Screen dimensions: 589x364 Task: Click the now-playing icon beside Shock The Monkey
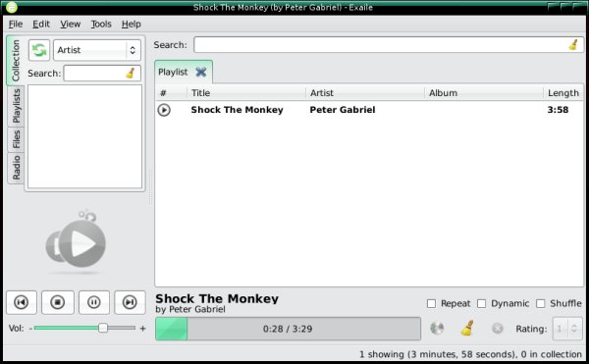pos(164,110)
